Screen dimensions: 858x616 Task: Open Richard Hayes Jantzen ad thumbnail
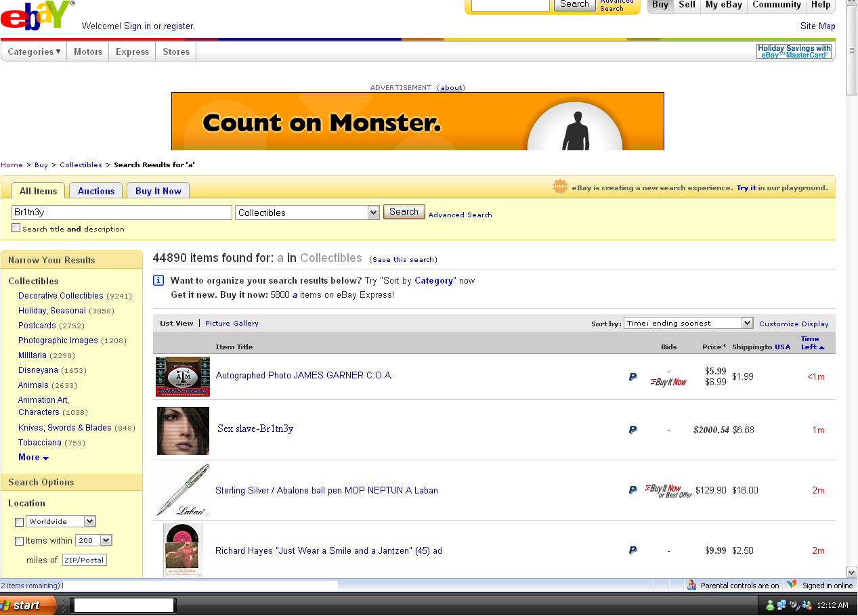(183, 550)
